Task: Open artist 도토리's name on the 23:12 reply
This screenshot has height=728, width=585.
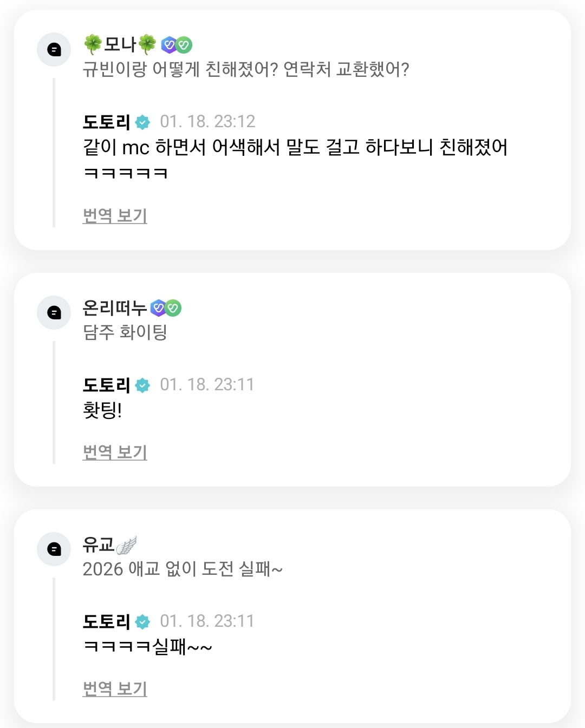Action: click(x=106, y=122)
